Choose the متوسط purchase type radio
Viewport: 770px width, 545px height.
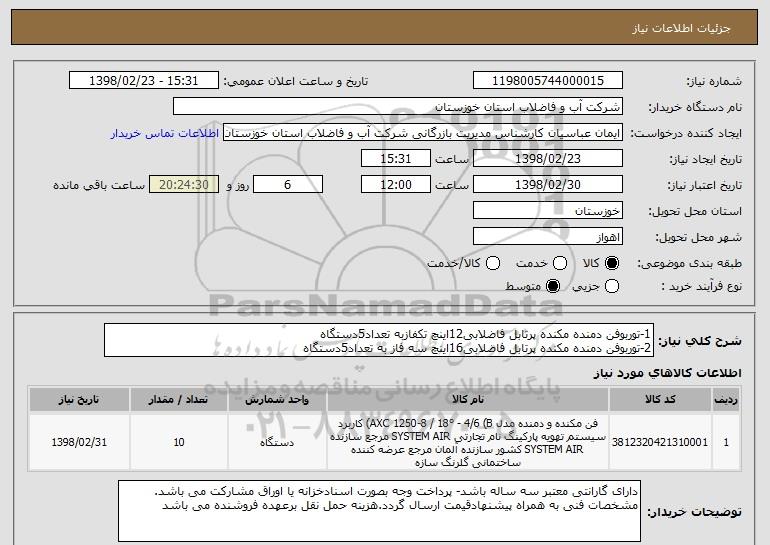pyautogui.click(x=553, y=286)
